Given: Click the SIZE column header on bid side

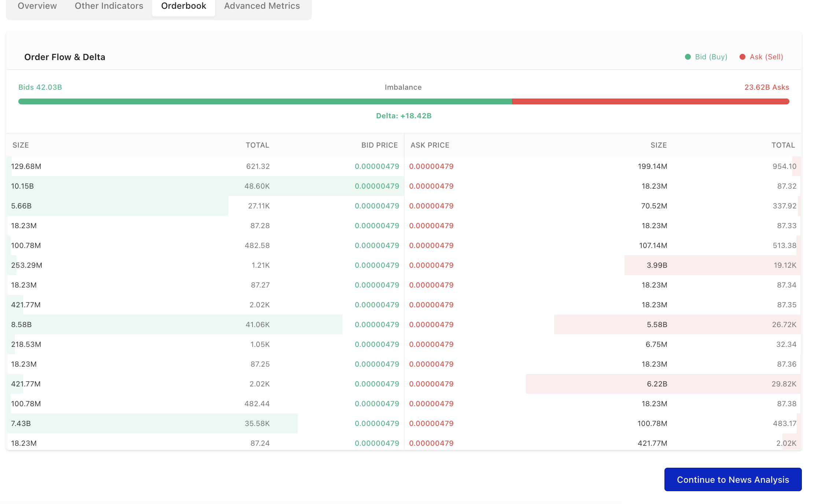Looking at the screenshot, I should pos(21,145).
